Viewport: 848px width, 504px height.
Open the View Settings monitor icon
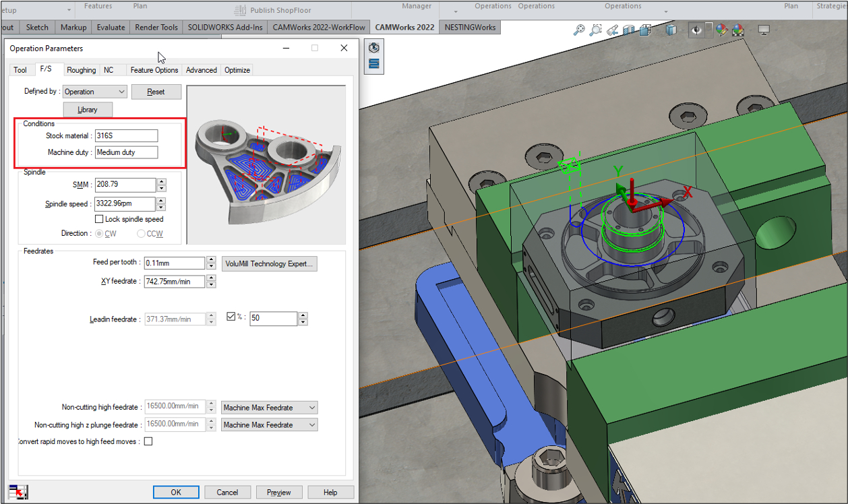[764, 30]
